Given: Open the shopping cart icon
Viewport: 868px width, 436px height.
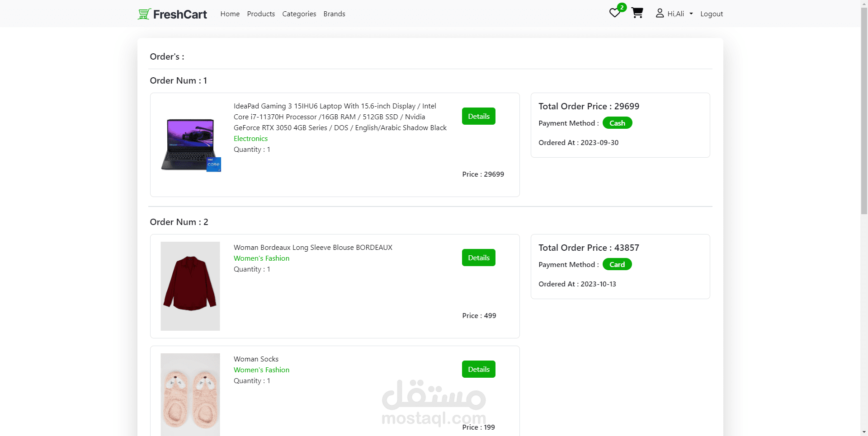Looking at the screenshot, I should [x=637, y=13].
